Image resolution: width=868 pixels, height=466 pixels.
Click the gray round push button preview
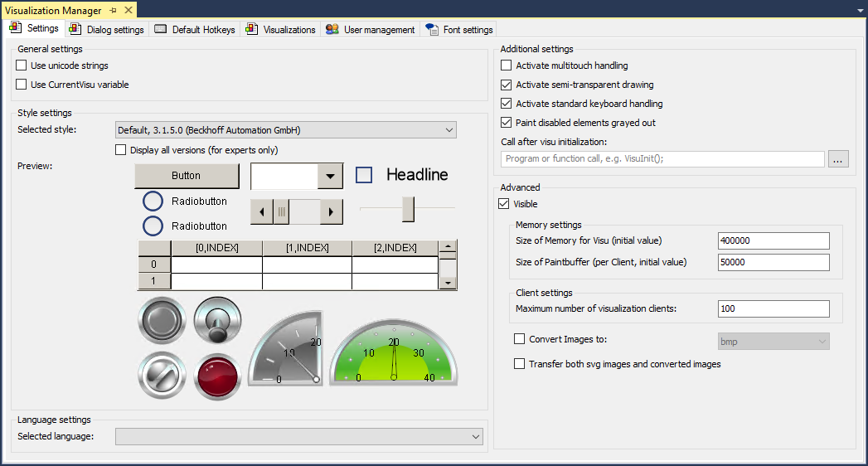coord(162,320)
